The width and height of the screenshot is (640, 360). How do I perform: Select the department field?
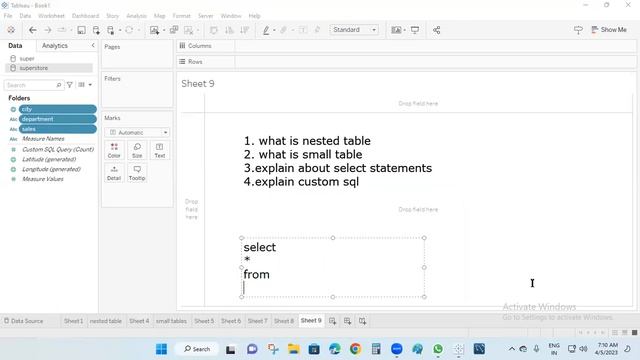[x=57, y=119]
